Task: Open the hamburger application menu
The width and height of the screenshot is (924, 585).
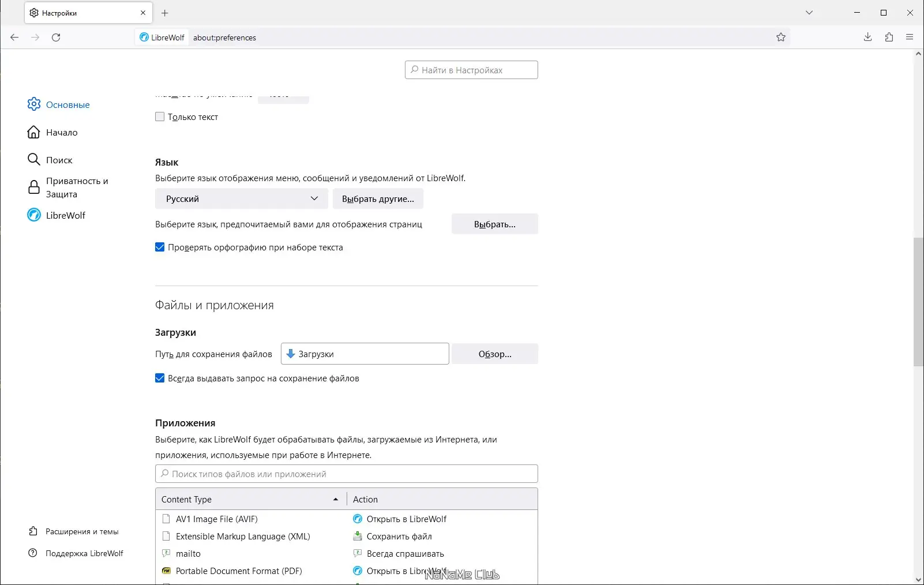Action: [910, 37]
